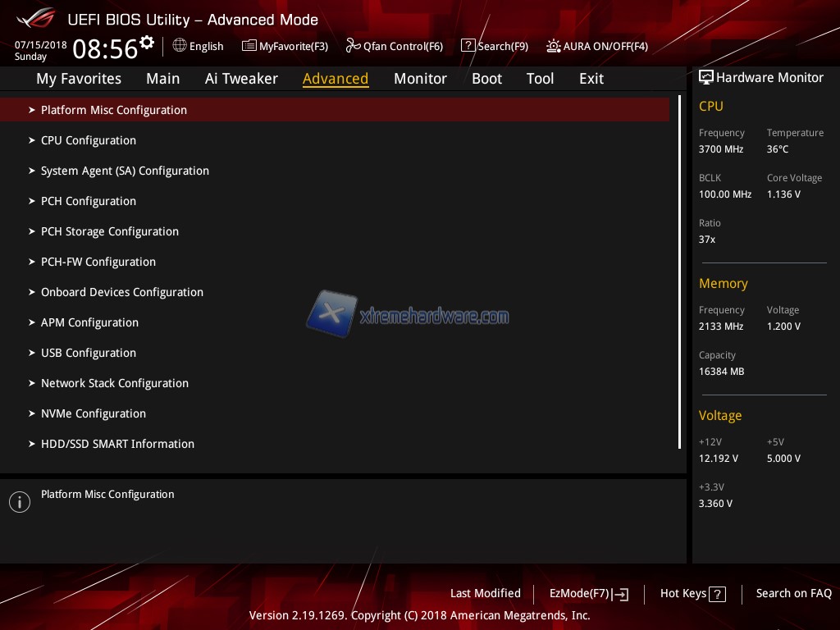Screen dimensions: 840x630
Task: Click the Search on FAQ link
Action: click(793, 593)
